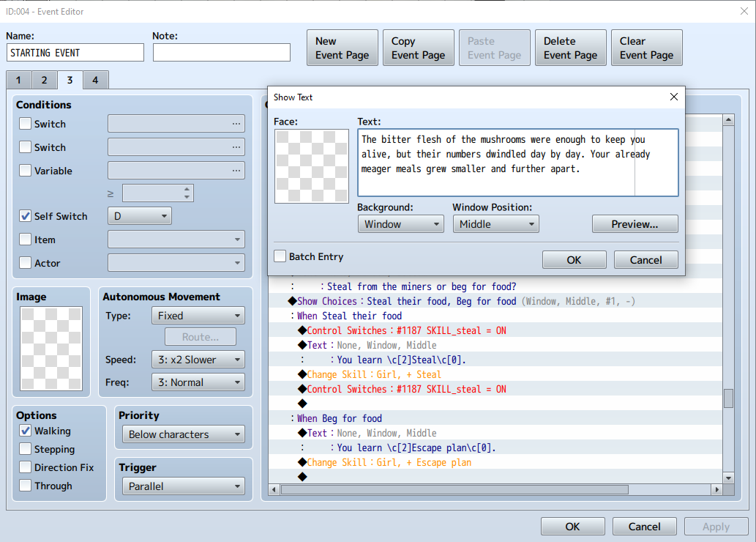Select event page 3 tab
This screenshot has height=542, width=756.
click(70, 80)
